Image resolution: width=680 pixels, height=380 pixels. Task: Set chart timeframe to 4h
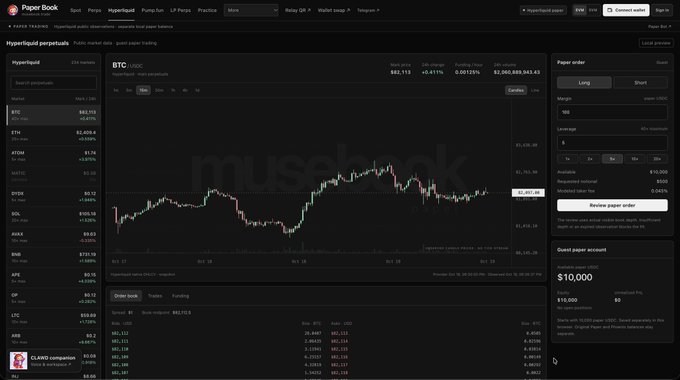185,90
